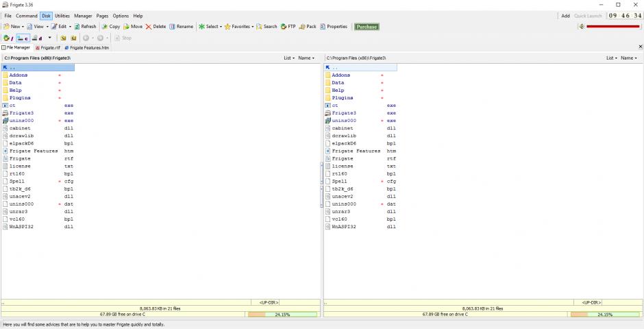The height and width of the screenshot is (329, 644).
Task: Expand the View dropdown arrow
Action: 47,27
